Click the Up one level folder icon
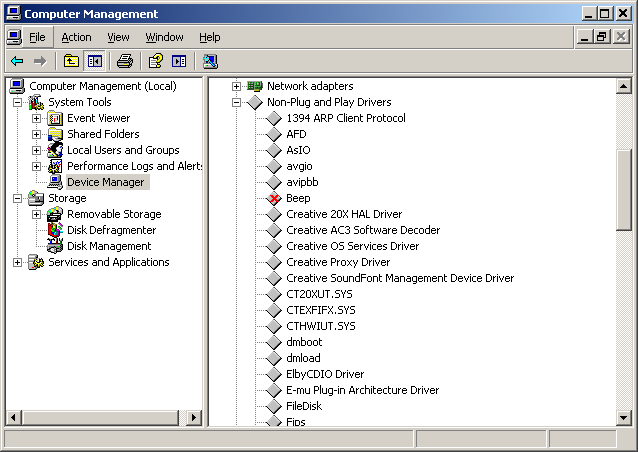 [71, 61]
